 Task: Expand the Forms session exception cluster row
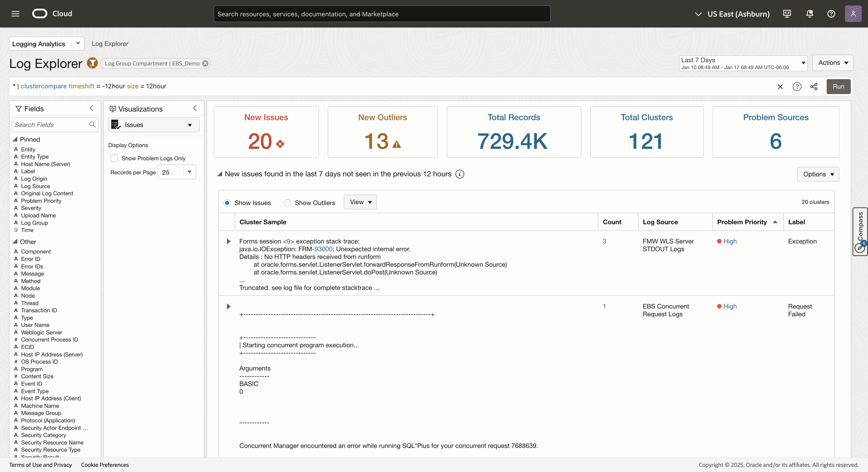click(228, 241)
